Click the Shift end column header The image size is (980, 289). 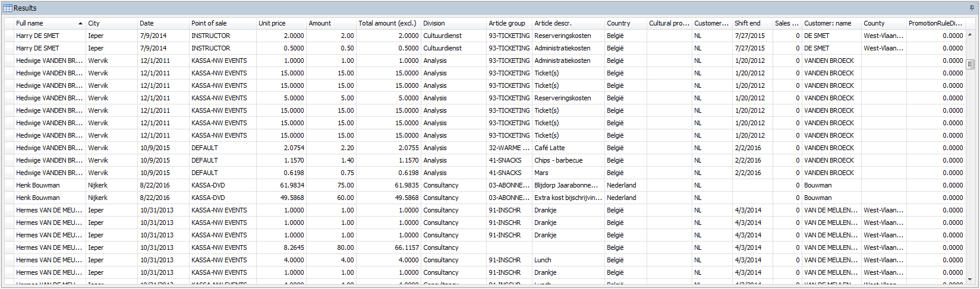pyautogui.click(x=751, y=24)
